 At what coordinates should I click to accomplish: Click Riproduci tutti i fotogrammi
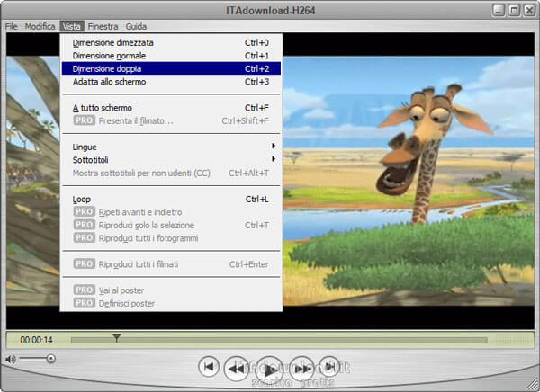click(171, 238)
